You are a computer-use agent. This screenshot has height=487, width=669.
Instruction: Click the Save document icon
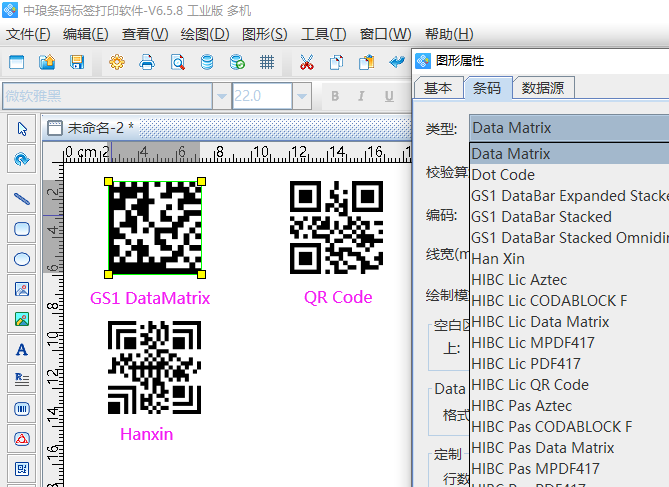coord(77,63)
